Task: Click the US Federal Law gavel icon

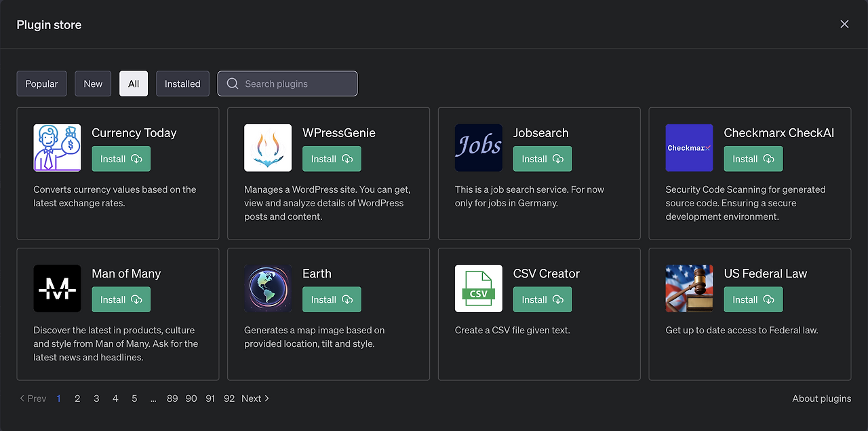Action: pyautogui.click(x=689, y=288)
